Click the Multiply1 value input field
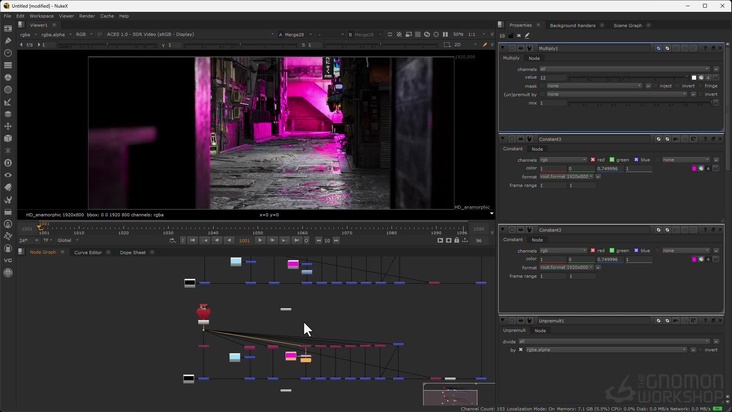732x412 pixels. pyautogui.click(x=553, y=77)
